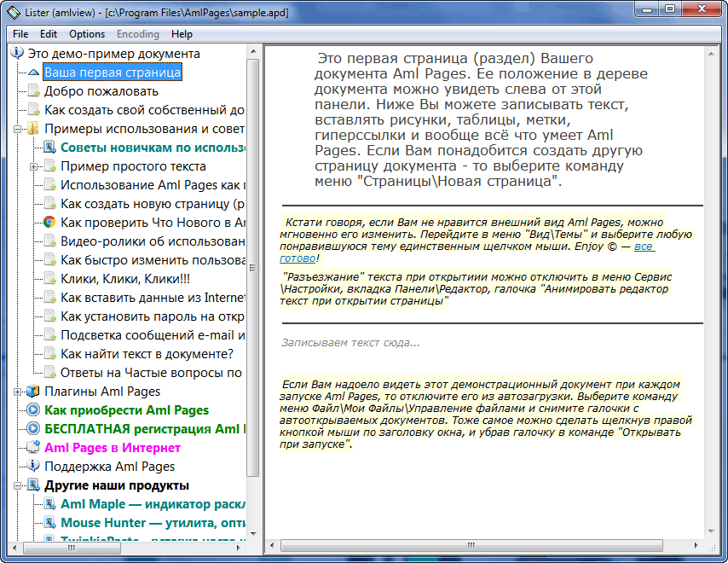
Task: Select root item 'Это демо-пример документа'
Action: point(113,54)
